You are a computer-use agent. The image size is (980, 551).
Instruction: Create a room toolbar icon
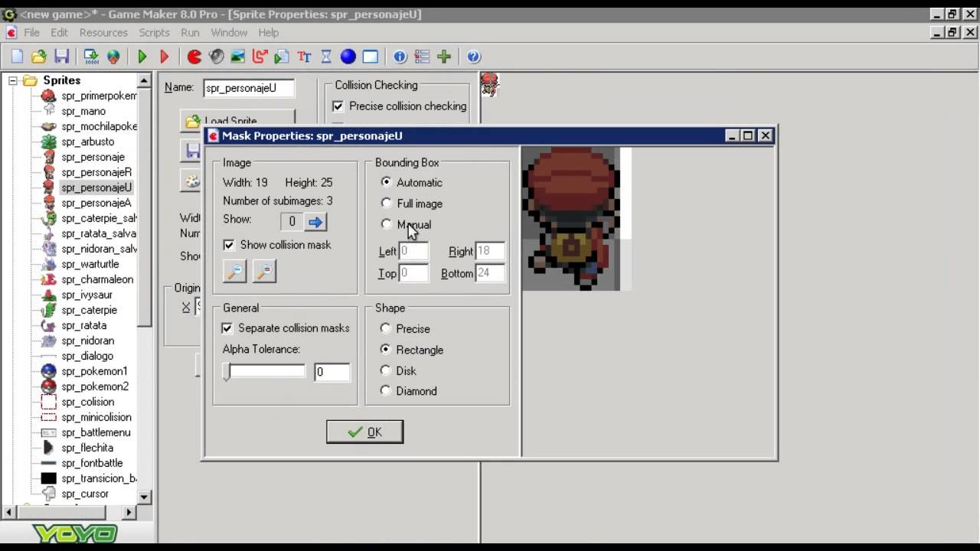[371, 57]
